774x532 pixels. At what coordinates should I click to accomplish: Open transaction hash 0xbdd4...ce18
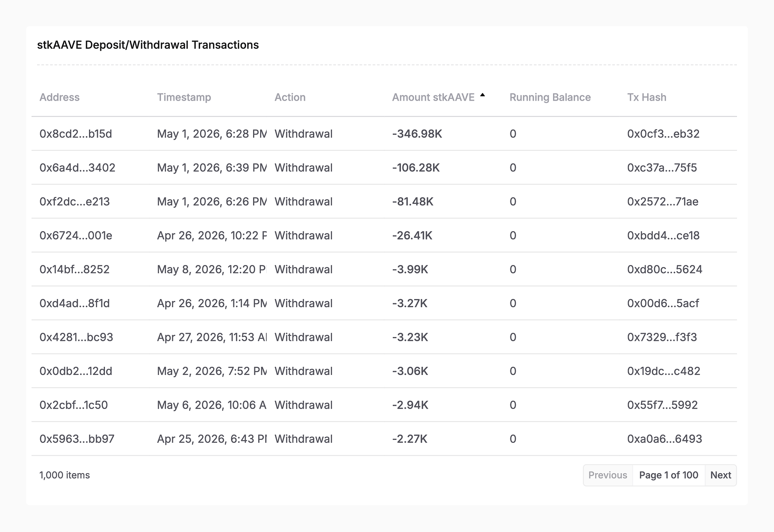coord(663,236)
